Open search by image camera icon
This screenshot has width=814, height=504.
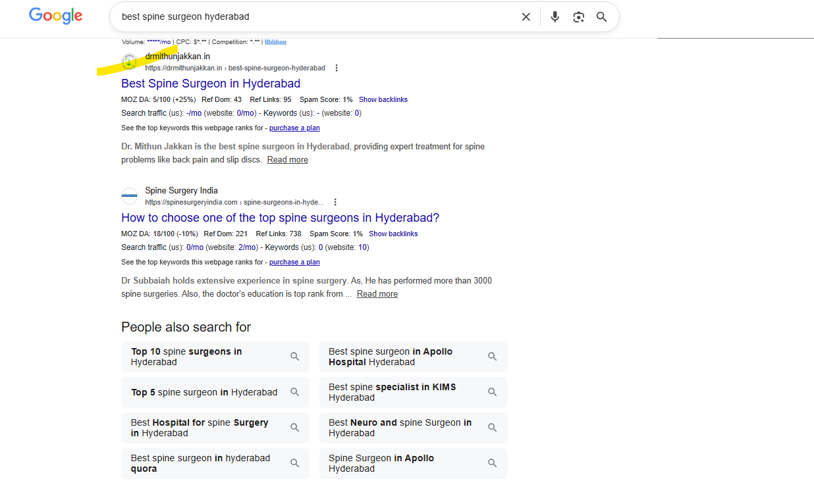click(578, 17)
